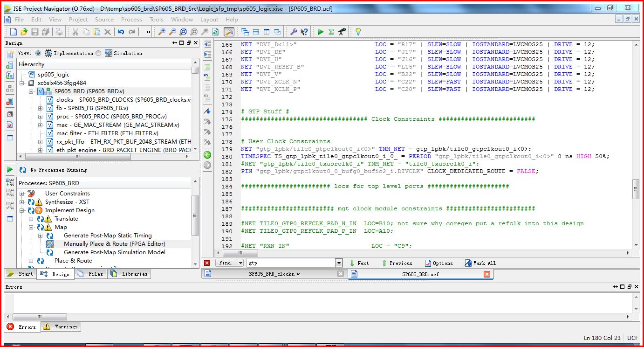Collapse the xc6slx45t-3fgg484 device node

click(x=22, y=83)
